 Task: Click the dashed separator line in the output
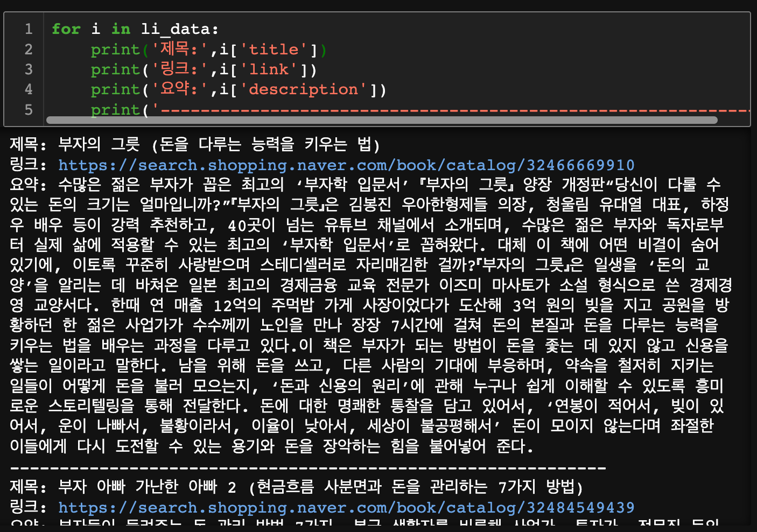coord(308,467)
